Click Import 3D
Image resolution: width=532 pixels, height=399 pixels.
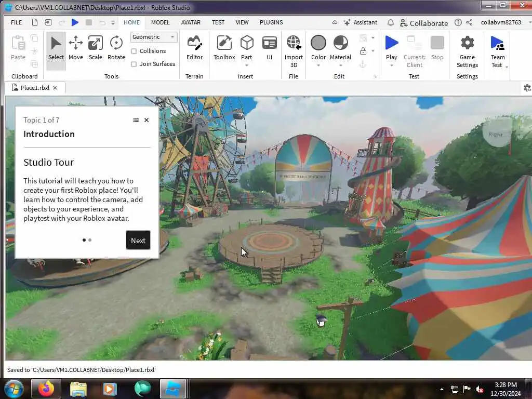[294, 51]
